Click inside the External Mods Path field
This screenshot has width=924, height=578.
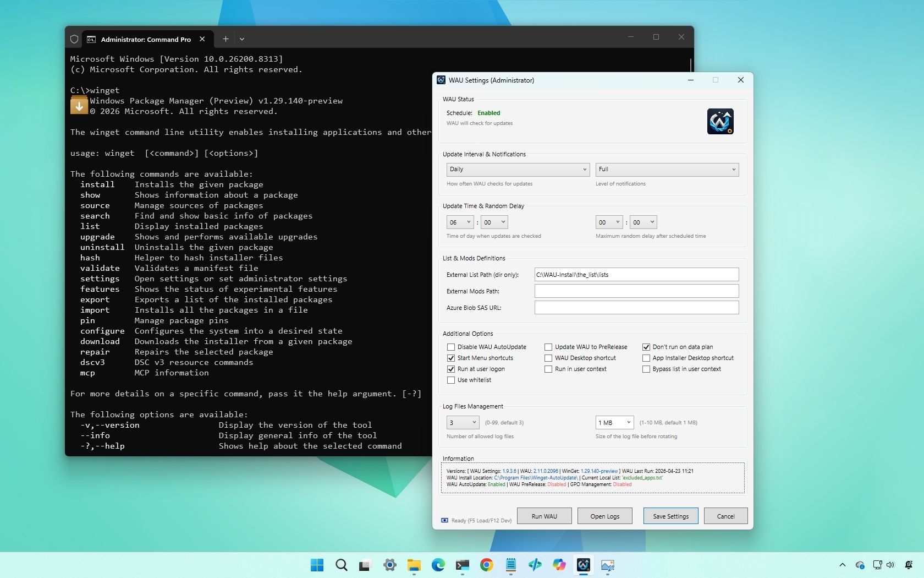(636, 291)
